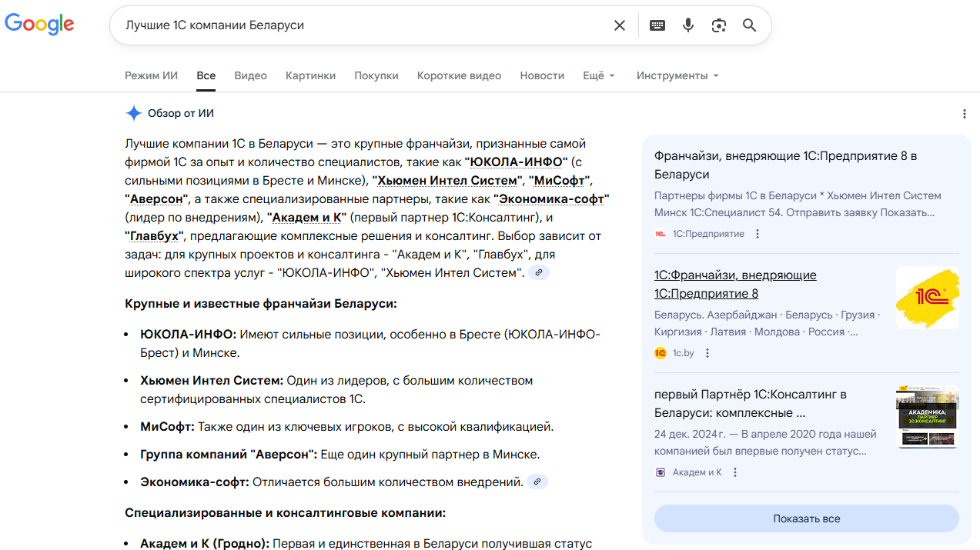The width and height of the screenshot is (980, 550).
Task: Click the Google logo
Action: (39, 24)
